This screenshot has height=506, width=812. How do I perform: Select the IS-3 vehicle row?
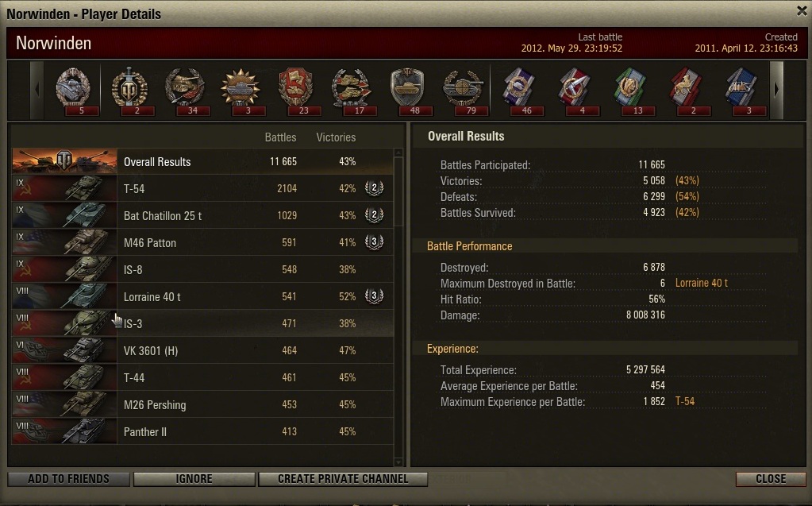pos(202,323)
